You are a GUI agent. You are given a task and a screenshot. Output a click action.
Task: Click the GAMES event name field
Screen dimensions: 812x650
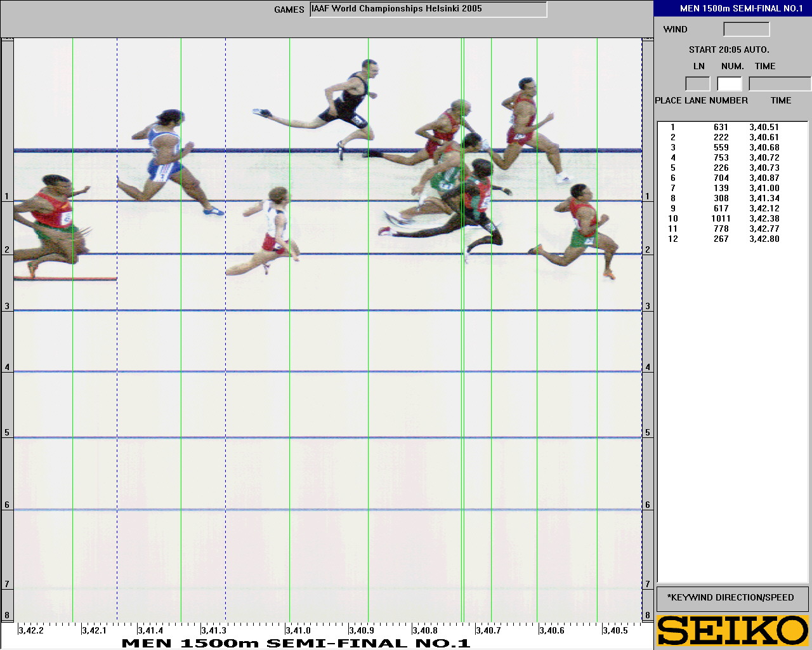coord(428,10)
